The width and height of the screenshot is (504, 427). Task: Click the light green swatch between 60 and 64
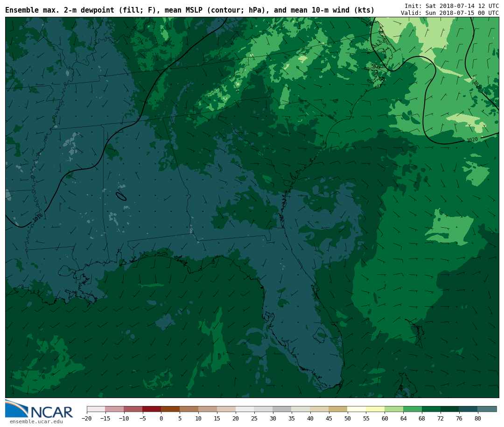(x=394, y=409)
